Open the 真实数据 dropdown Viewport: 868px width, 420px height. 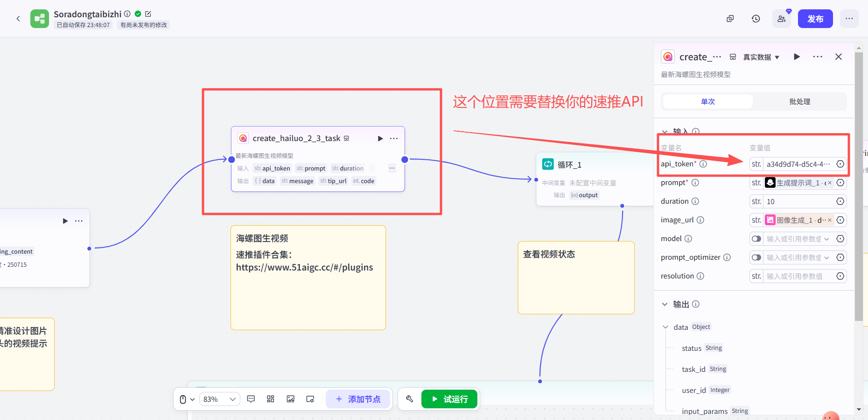tap(761, 57)
